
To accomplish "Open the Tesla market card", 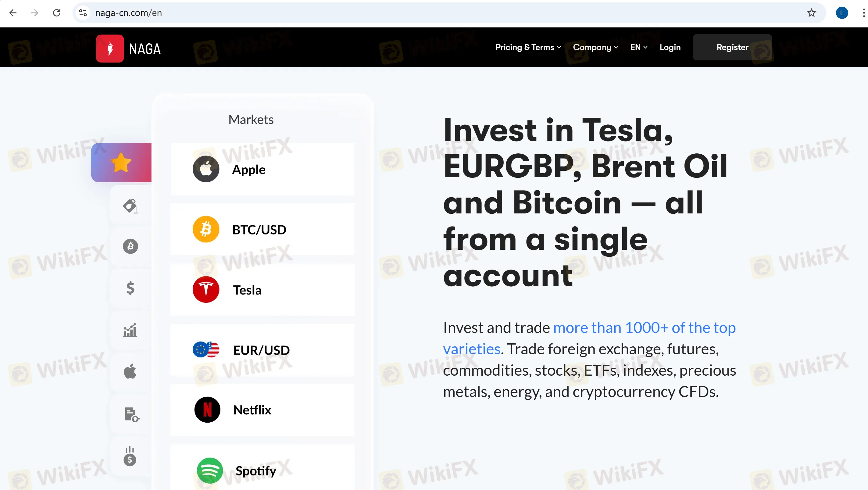I will point(262,290).
